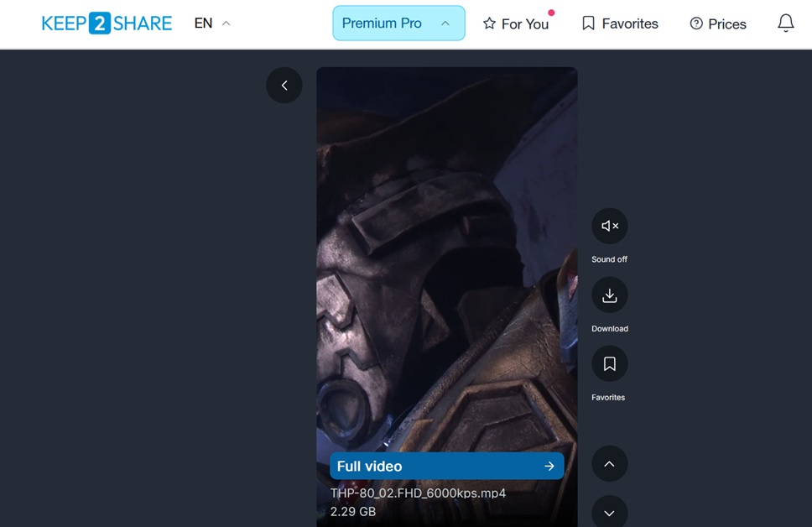Click the bookmark icon in top navigation
Screen dimensions: 812x527
click(x=588, y=23)
